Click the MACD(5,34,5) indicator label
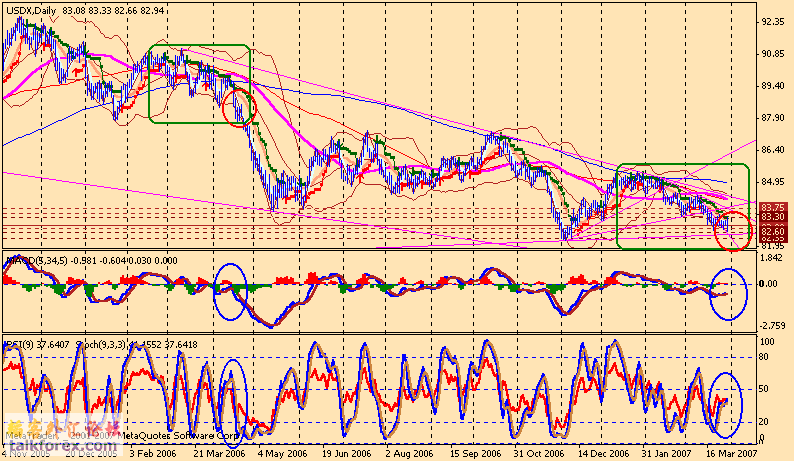Screen dimensions: 794x461 pos(38,261)
